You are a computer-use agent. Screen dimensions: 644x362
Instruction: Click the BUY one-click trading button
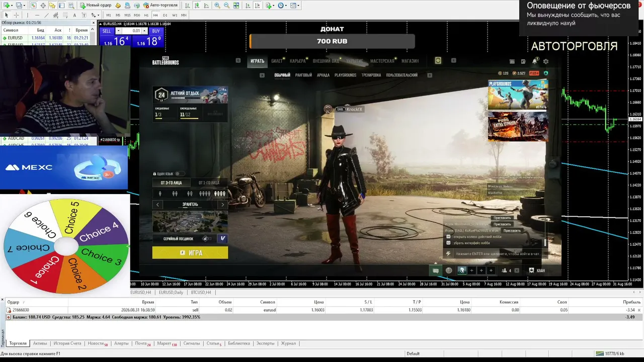(155, 31)
